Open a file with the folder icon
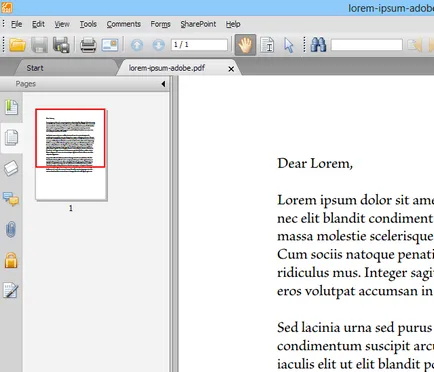Image resolution: width=434 pixels, height=372 pixels. pyautogui.click(x=17, y=45)
